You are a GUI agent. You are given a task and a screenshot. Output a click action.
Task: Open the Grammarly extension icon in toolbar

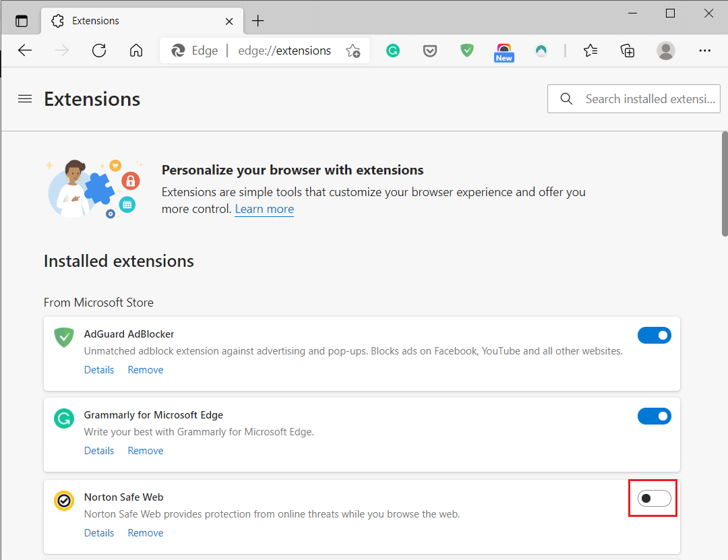pos(393,51)
